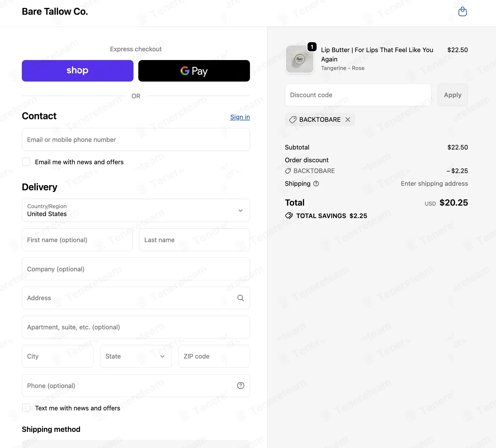Focus the Email or mobile phone number field
Screen dimensions: 496x448
click(136, 140)
